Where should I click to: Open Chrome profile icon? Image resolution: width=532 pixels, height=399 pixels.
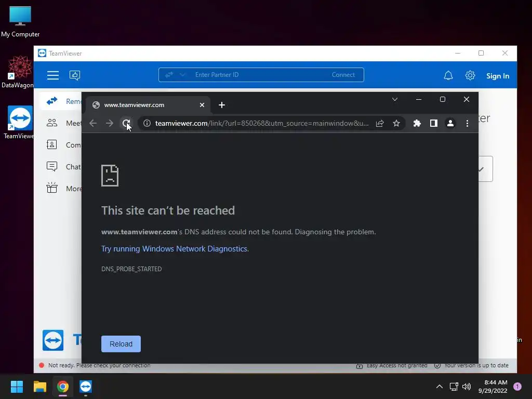click(x=450, y=123)
